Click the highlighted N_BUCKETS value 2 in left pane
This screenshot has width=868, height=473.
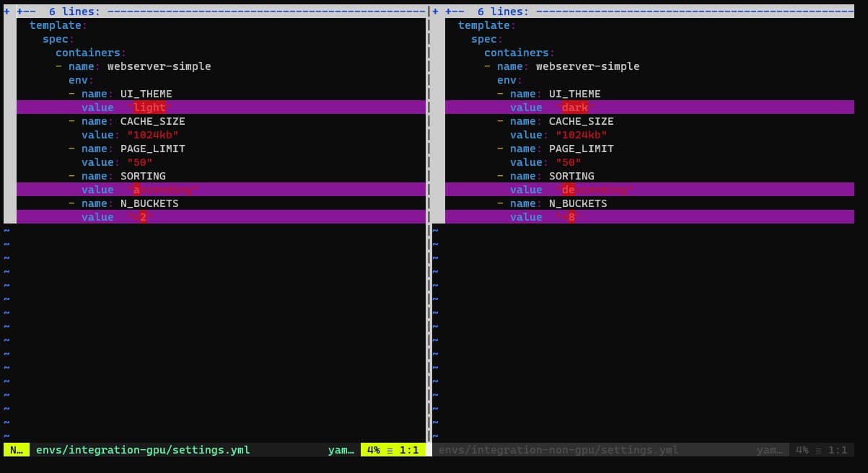pos(143,217)
